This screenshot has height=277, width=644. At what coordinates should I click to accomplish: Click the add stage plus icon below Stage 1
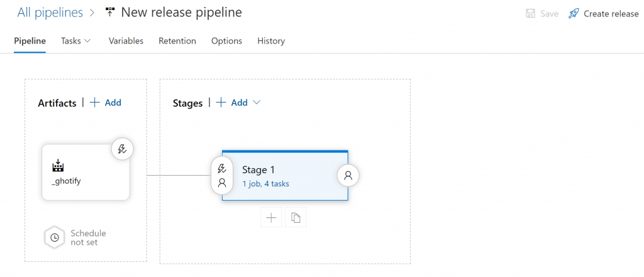[271, 217]
